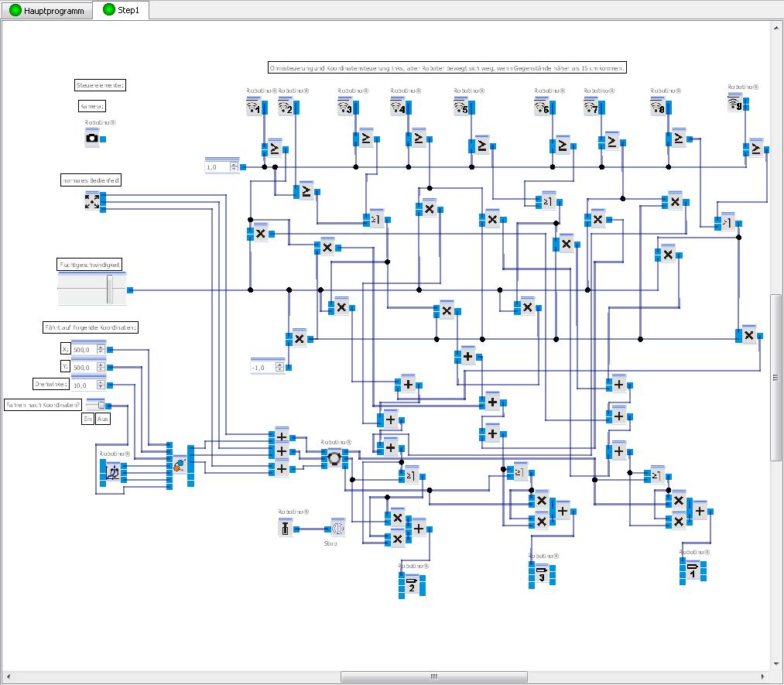
Task: Select distance sensor 1 block
Action: [x=254, y=109]
